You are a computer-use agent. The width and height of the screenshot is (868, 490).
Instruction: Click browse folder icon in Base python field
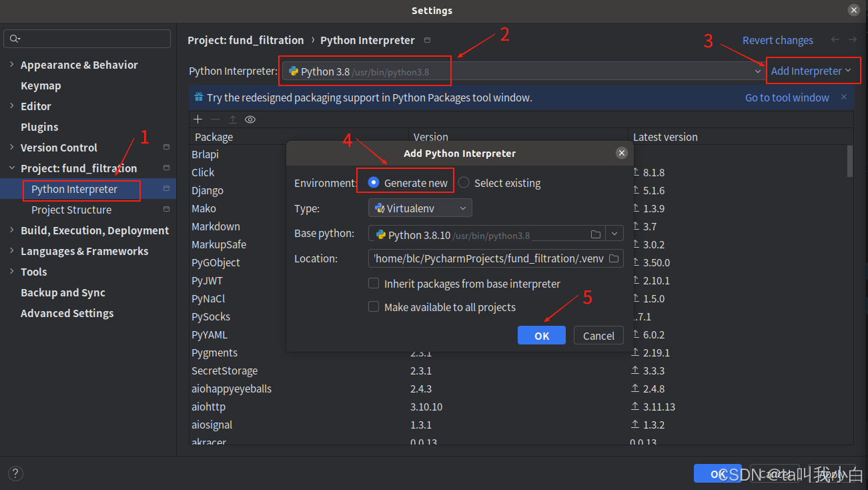click(x=595, y=234)
